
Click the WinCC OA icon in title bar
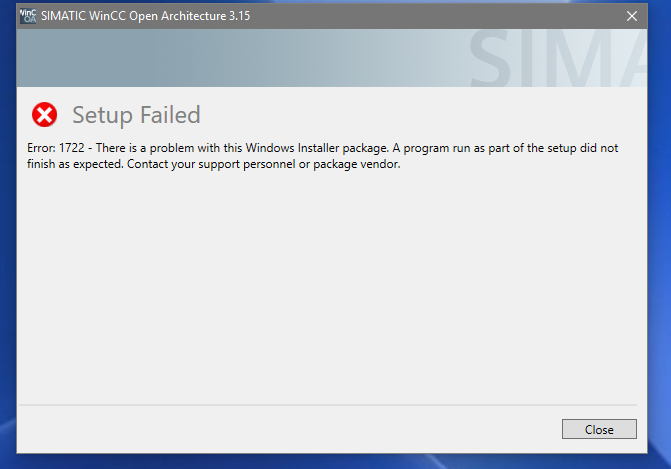[x=27, y=16]
